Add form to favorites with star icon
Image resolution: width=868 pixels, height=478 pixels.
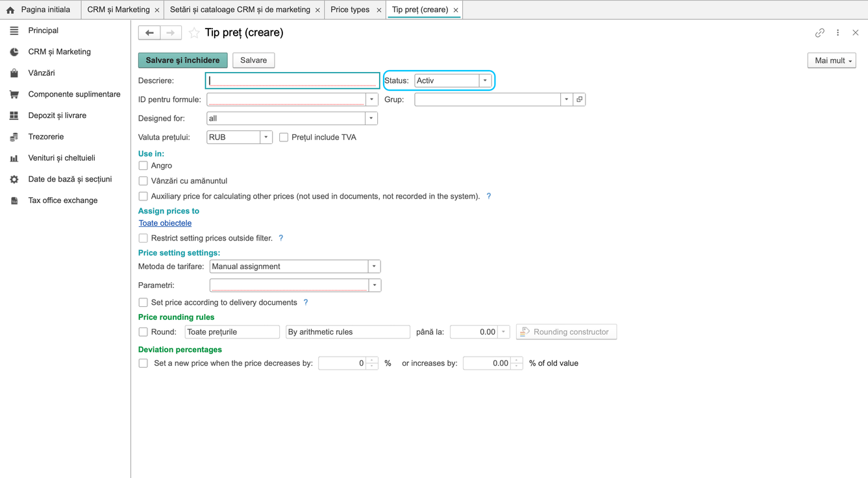(194, 32)
